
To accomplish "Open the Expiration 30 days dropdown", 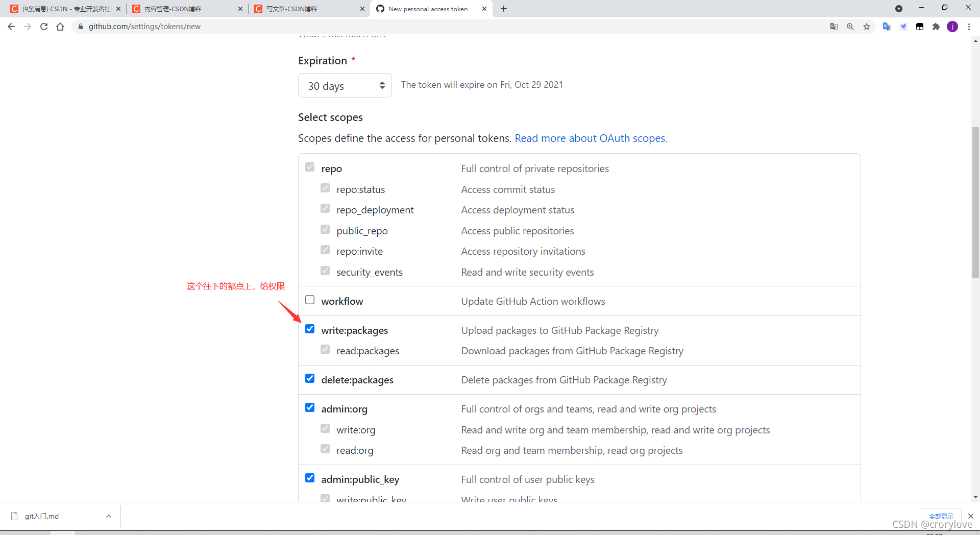I will point(345,85).
